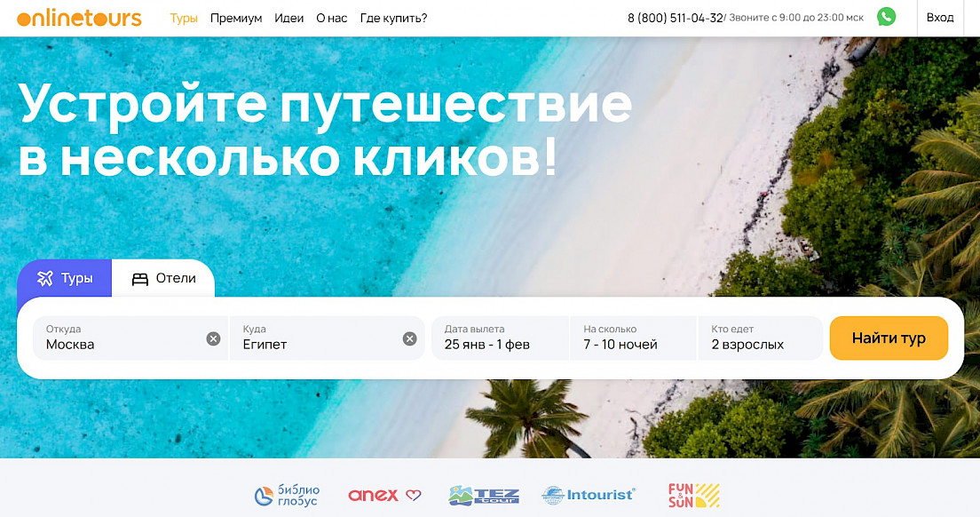The width and height of the screenshot is (980, 517).
Task: Open WhatsApp chat via green icon
Action: point(886,17)
